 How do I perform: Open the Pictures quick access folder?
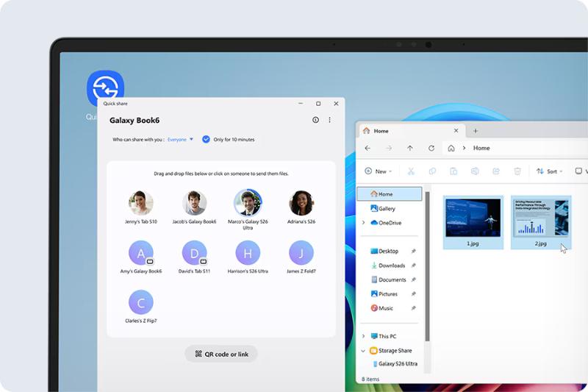[384, 293]
